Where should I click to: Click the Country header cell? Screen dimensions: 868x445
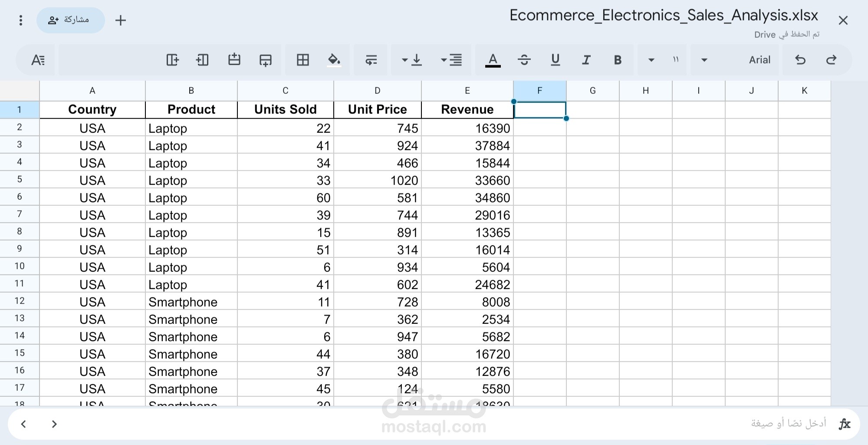[x=92, y=110]
